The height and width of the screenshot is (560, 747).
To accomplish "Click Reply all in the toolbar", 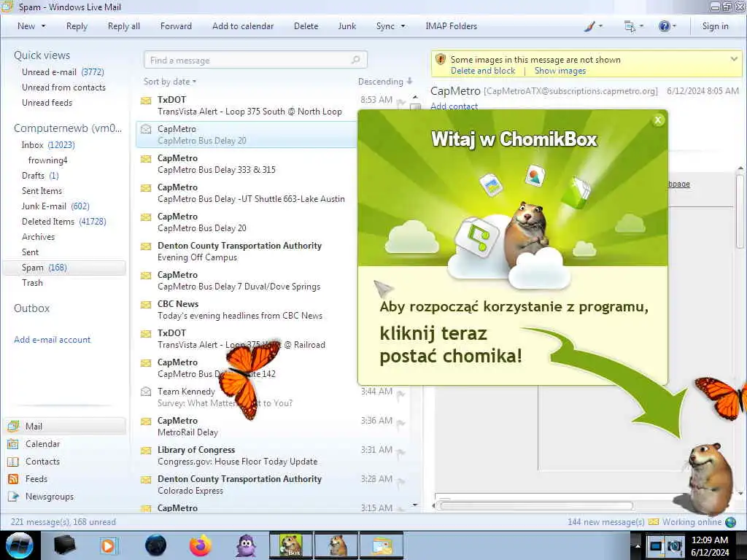I will pyautogui.click(x=124, y=26).
